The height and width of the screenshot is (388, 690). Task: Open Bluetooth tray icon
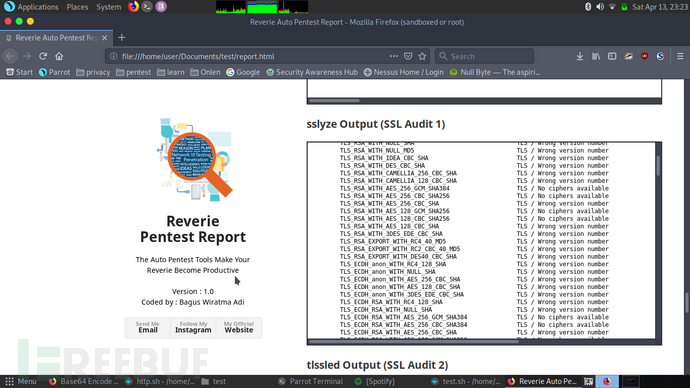click(x=588, y=7)
